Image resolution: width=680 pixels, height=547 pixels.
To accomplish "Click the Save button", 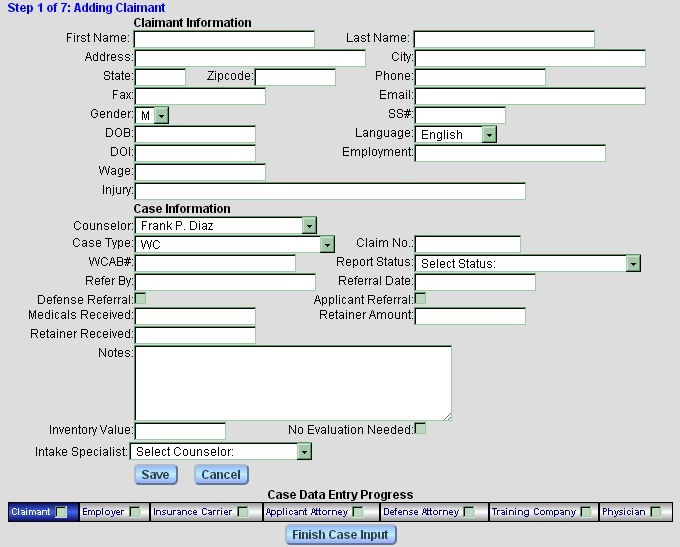I will (154, 474).
